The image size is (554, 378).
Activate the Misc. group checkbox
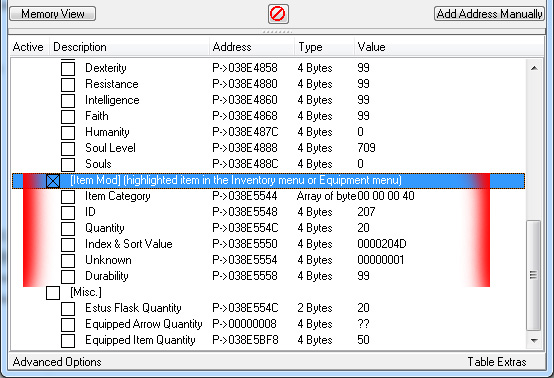pyautogui.click(x=53, y=293)
